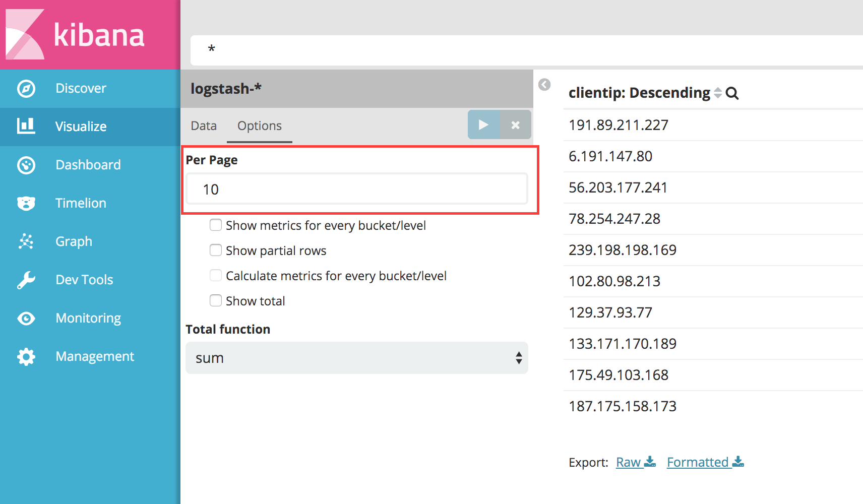Click the Per Page input field
The width and height of the screenshot is (863, 504).
(357, 189)
